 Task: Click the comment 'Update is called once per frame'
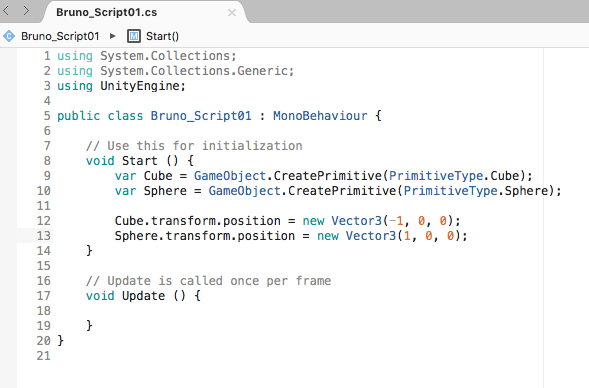point(219,281)
